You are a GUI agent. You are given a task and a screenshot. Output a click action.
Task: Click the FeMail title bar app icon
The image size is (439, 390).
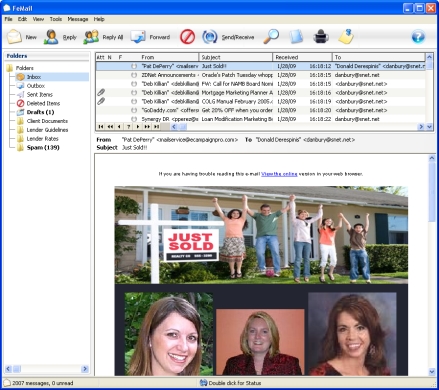click(7, 8)
